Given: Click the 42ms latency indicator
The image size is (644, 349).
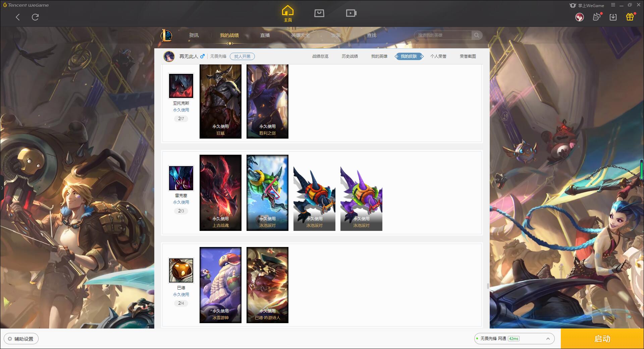Looking at the screenshot, I should pyautogui.click(x=514, y=339).
